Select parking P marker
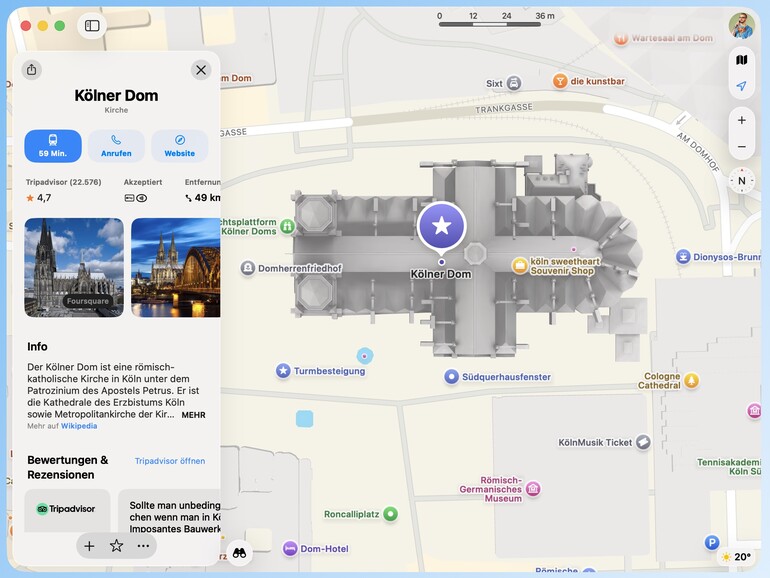 pyautogui.click(x=712, y=543)
